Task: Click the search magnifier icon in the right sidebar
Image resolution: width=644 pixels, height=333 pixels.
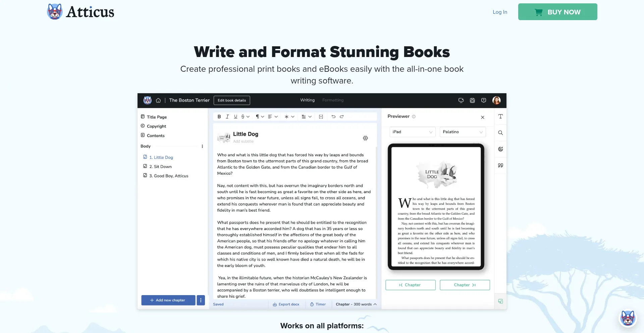Action: (x=500, y=133)
